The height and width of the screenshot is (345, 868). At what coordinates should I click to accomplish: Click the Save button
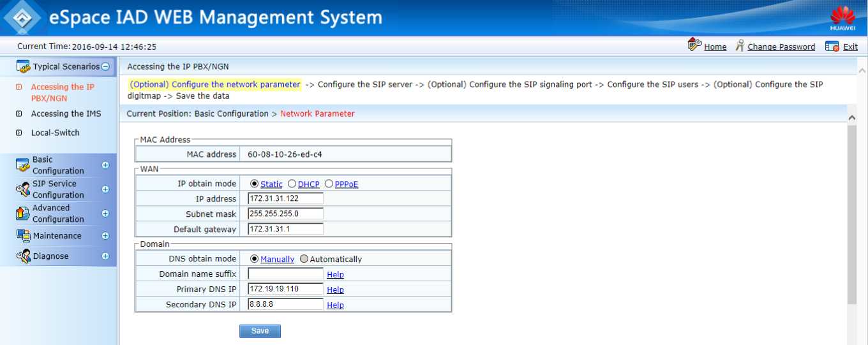260,331
